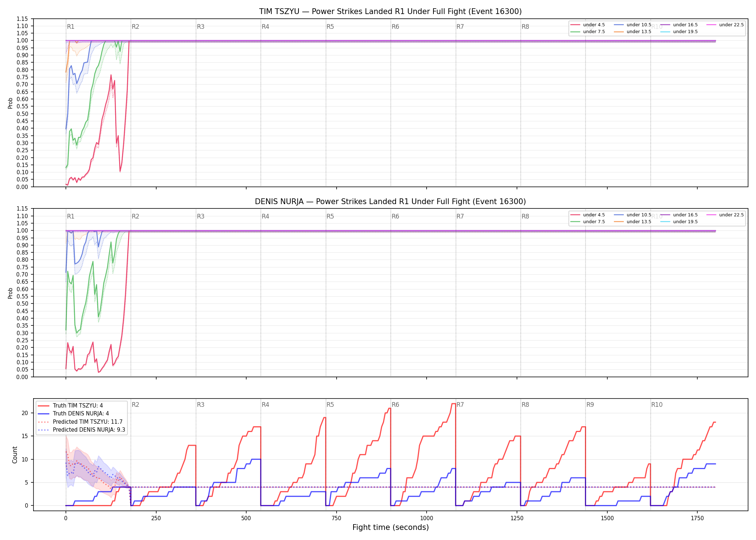Click 'Predicted DENIS NURJA: 9.3' legend entry
756x540 pixels.
[82, 429]
